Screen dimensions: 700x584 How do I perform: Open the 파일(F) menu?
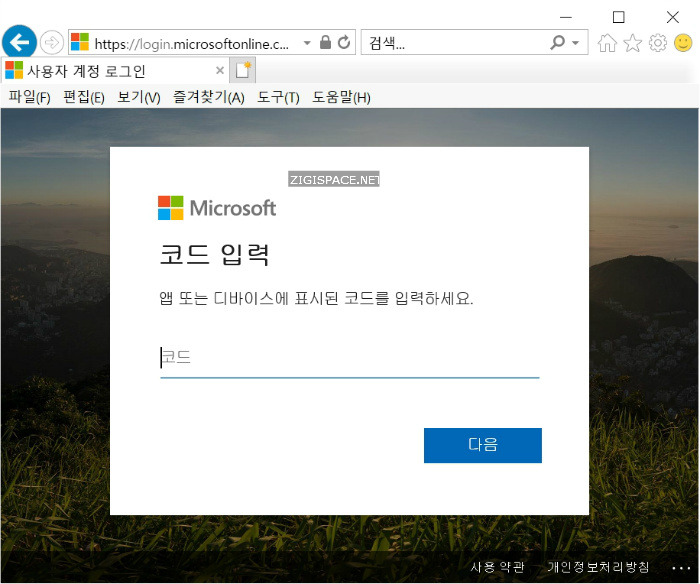click(x=29, y=97)
